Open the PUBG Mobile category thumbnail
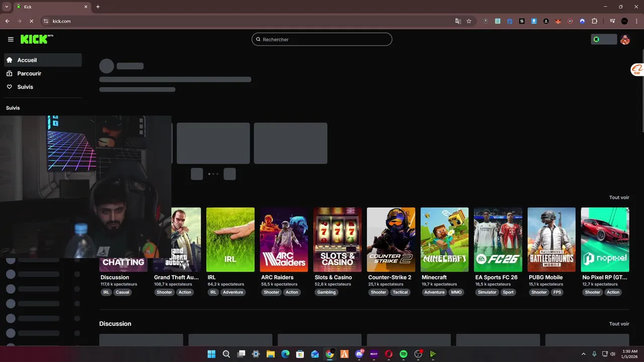 click(x=551, y=240)
